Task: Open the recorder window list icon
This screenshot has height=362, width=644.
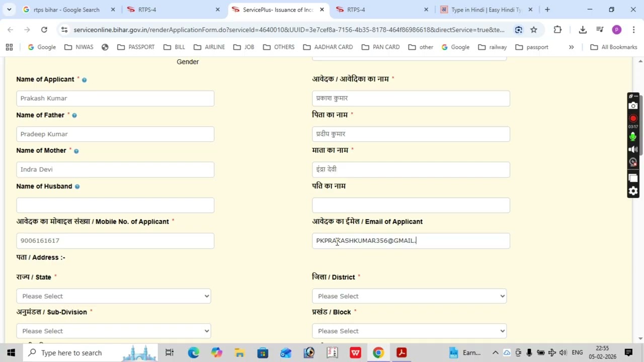Action: coord(633,178)
